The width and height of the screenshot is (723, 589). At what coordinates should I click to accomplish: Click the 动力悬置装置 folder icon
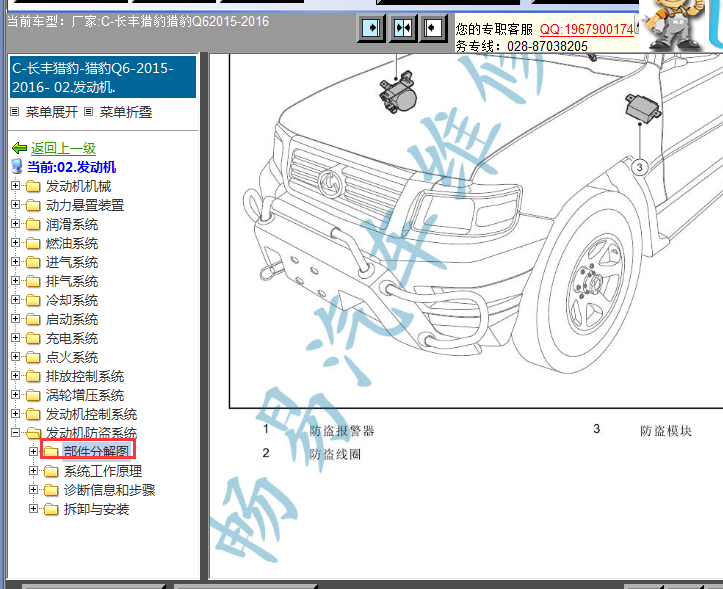tap(33, 205)
